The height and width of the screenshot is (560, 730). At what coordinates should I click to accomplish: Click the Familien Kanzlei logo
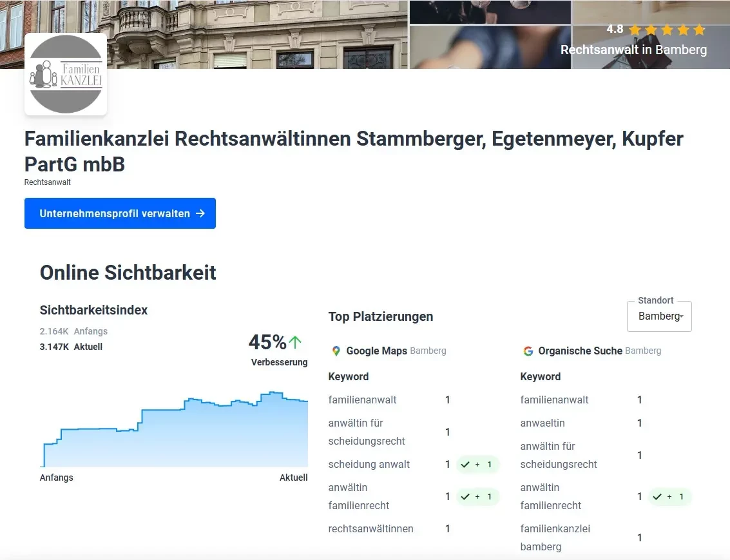click(66, 74)
